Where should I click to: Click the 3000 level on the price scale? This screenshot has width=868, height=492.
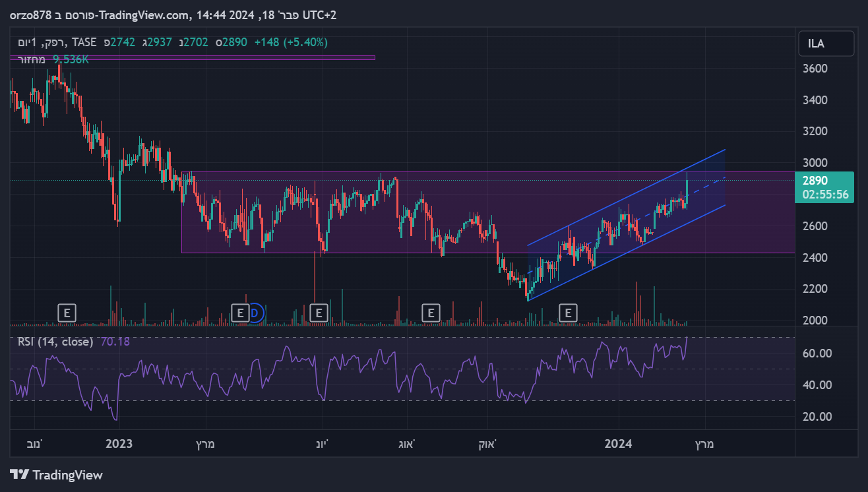tap(815, 163)
